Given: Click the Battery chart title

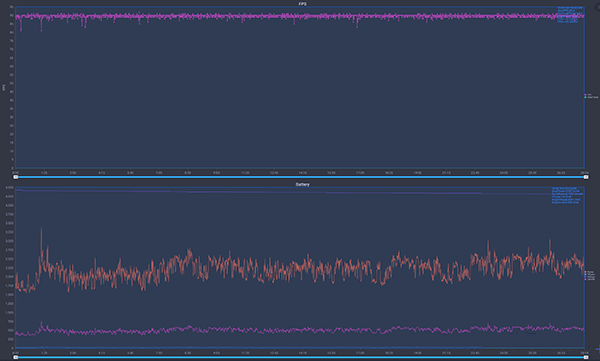Looking at the screenshot, I should (302, 185).
